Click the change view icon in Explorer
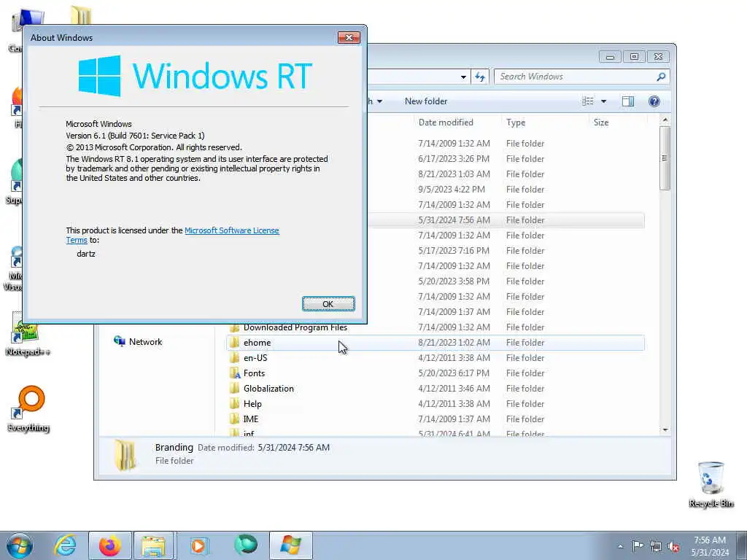Screen dimensions: 747x560 click(588, 101)
